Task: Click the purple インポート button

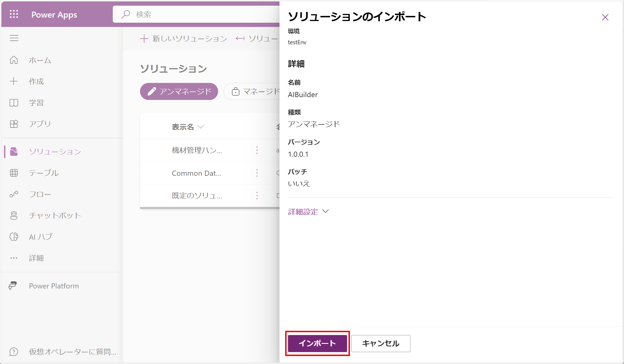Action: tap(317, 344)
